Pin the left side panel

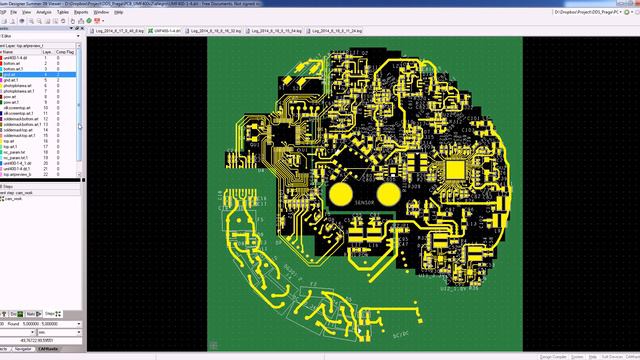tap(77, 28)
